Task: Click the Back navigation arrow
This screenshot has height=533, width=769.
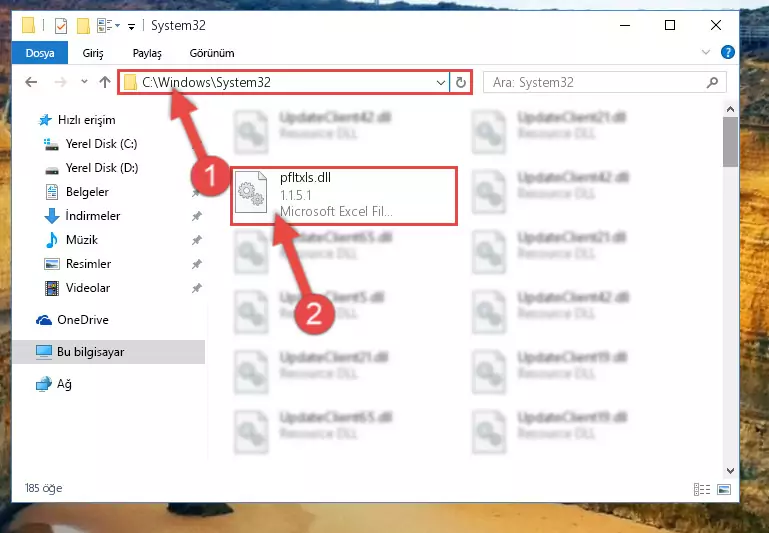Action: pyautogui.click(x=31, y=82)
